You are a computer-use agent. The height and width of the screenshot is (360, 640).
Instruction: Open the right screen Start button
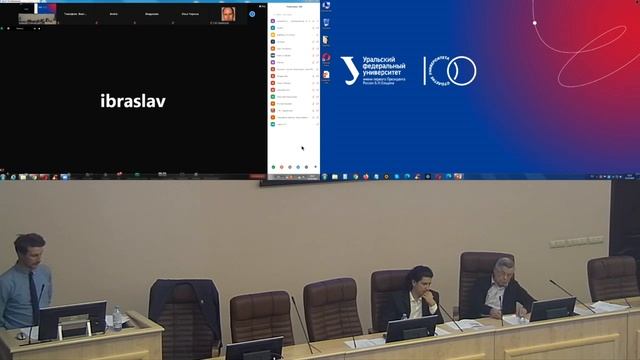pos(325,177)
